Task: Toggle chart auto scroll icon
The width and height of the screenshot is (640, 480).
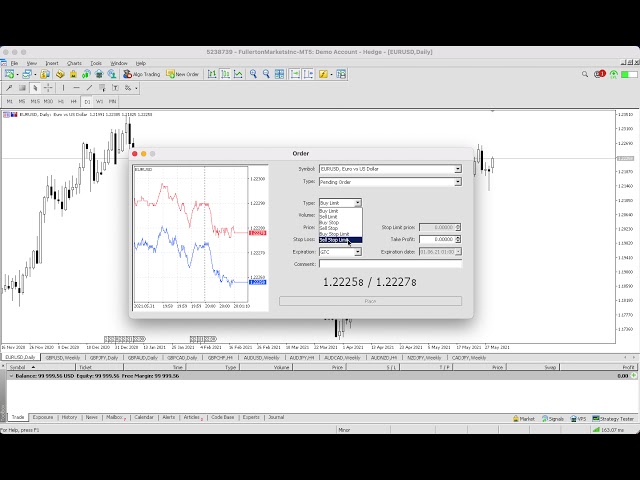Action: [295, 74]
